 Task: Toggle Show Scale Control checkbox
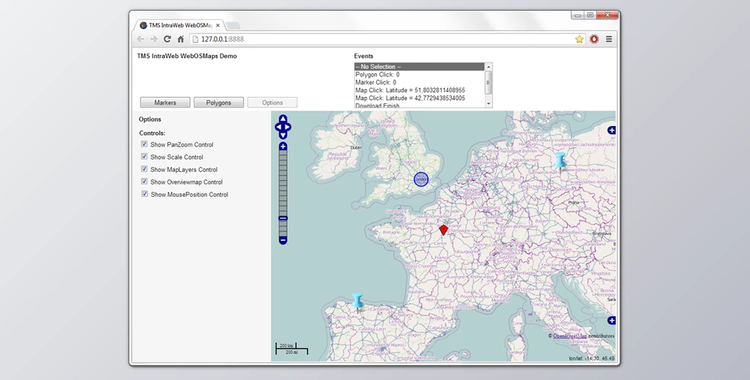(x=144, y=156)
